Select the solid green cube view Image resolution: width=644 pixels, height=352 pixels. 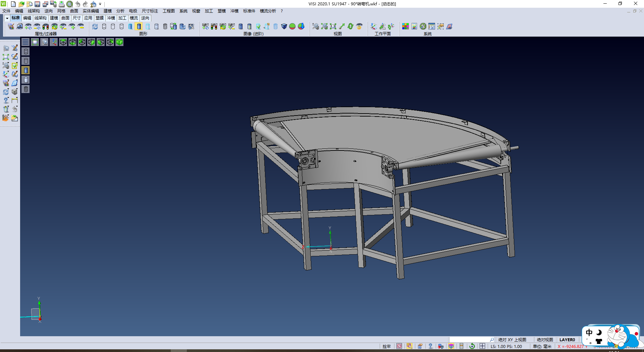(x=119, y=42)
